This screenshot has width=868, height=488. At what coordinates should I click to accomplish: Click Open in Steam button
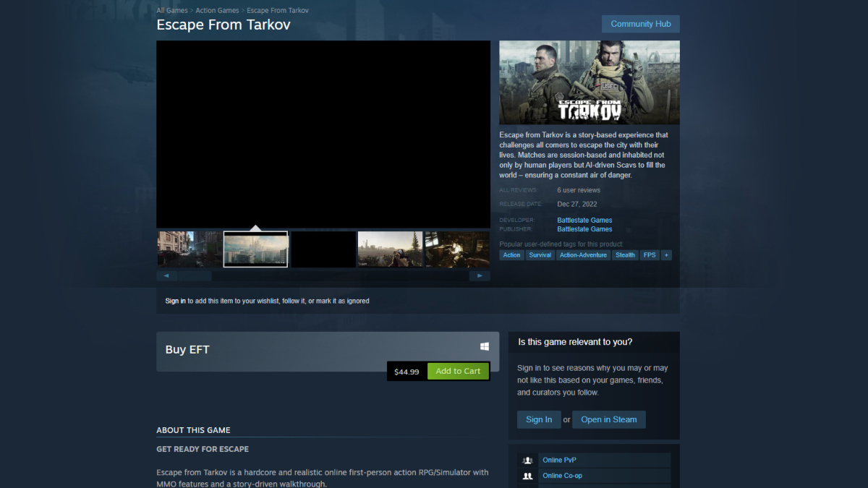(x=609, y=419)
